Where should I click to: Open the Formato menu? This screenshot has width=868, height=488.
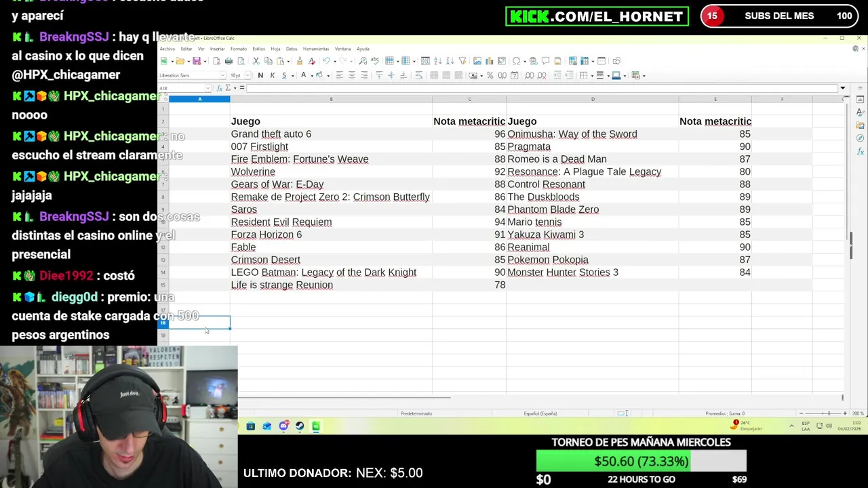click(238, 49)
